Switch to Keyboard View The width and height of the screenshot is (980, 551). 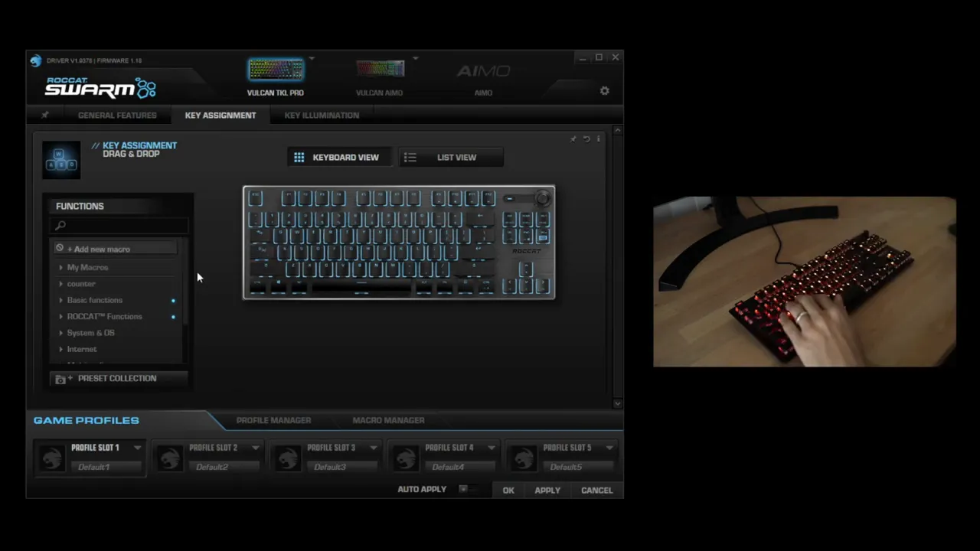click(x=339, y=157)
